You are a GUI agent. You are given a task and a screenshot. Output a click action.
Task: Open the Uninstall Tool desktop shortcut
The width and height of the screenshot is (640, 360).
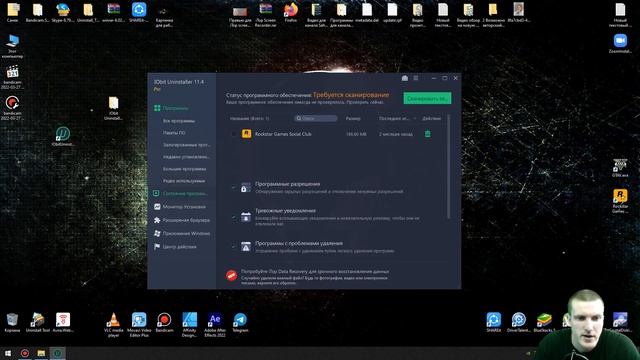(x=38, y=322)
